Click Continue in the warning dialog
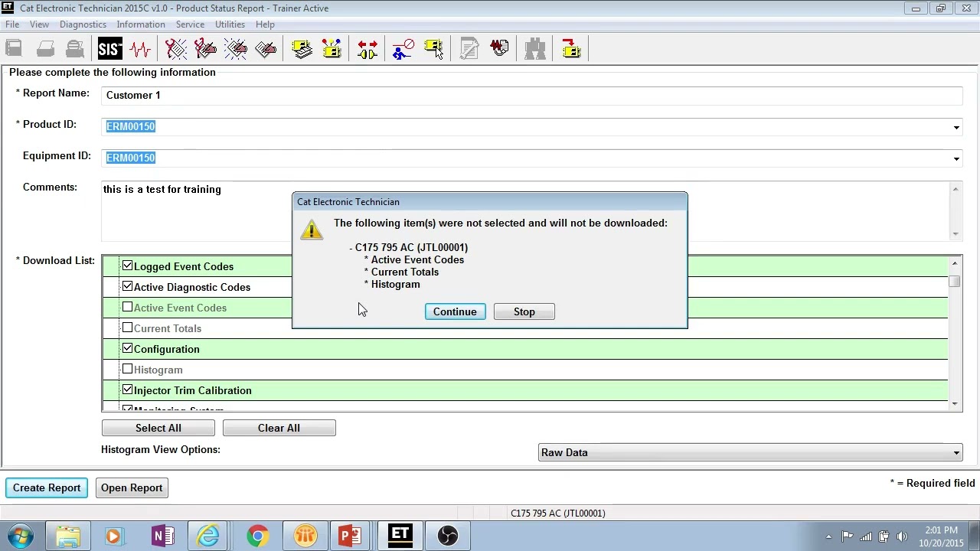980x551 pixels. [455, 311]
